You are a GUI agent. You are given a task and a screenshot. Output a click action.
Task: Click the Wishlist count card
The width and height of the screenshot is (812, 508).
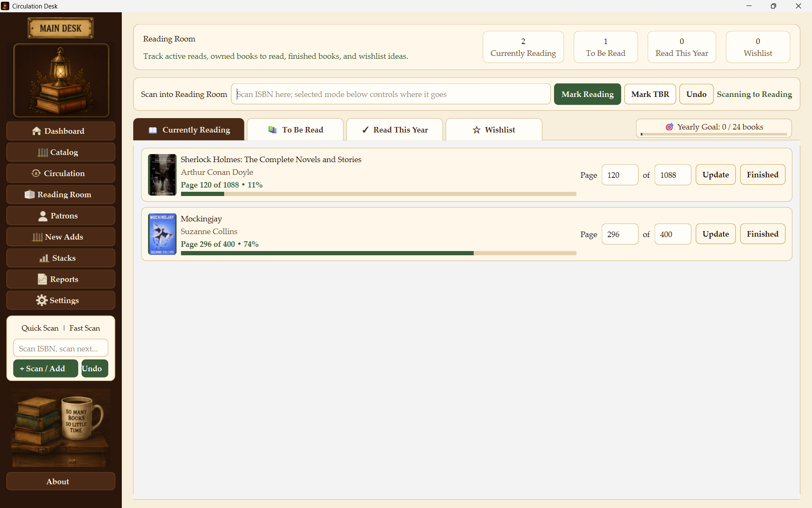tap(757, 47)
